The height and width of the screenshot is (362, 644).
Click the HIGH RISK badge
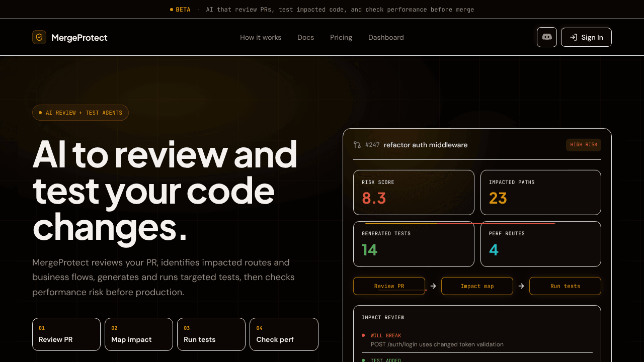click(x=584, y=145)
